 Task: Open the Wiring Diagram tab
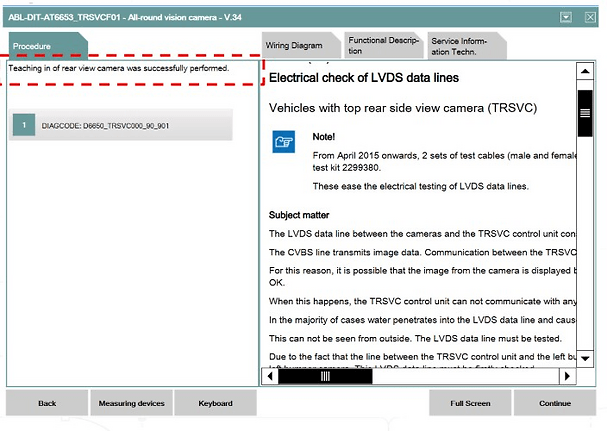coord(293,46)
